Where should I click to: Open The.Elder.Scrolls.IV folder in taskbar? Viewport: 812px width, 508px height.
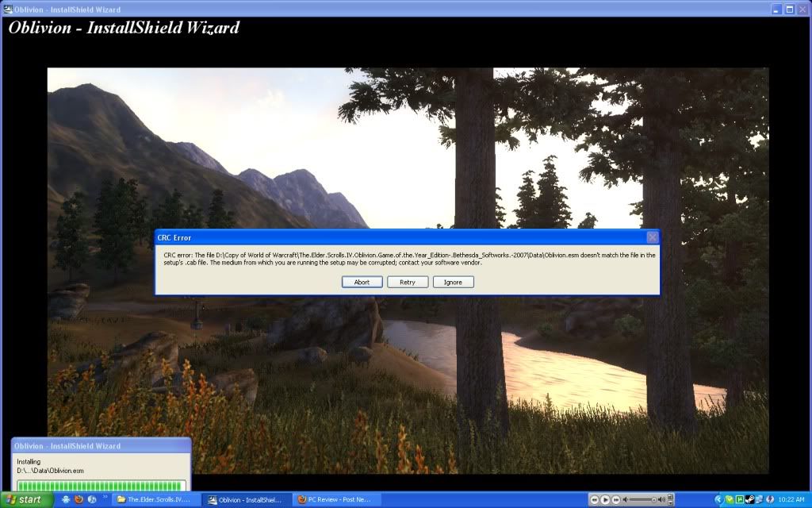coord(155,500)
